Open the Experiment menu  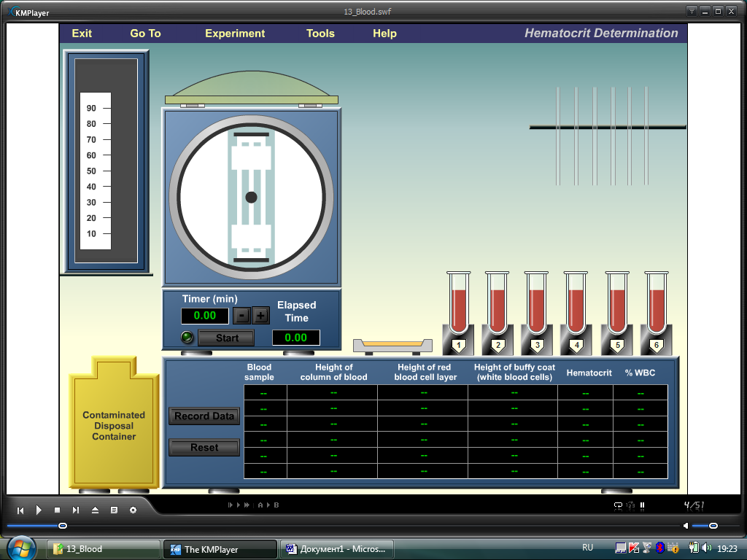click(235, 34)
